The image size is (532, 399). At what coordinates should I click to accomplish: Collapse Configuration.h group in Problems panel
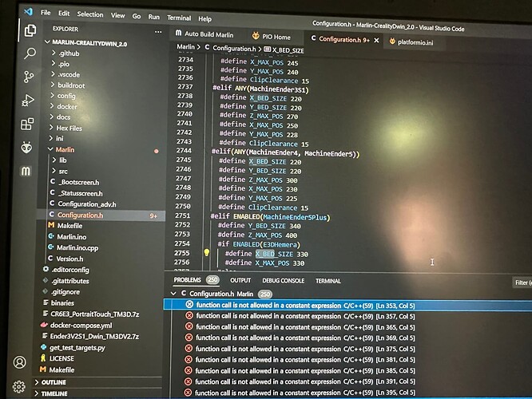173,293
